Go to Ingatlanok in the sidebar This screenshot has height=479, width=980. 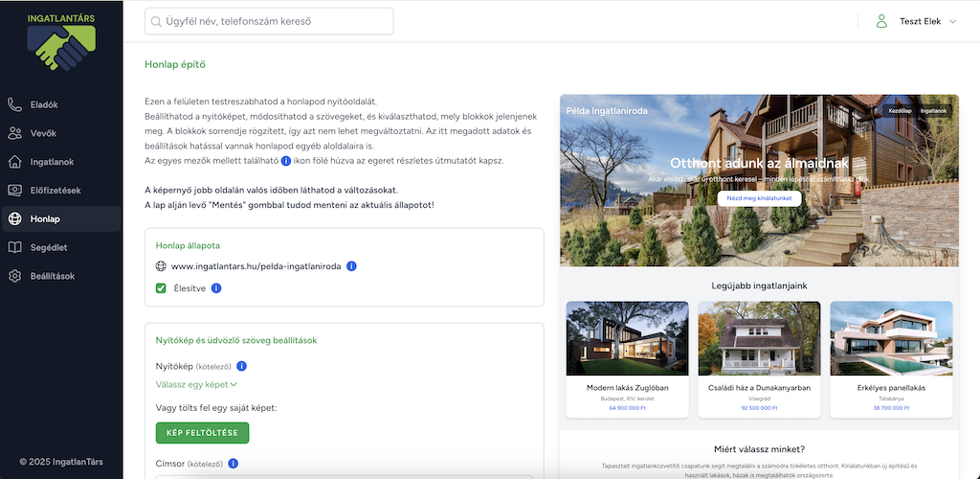pos(54,162)
